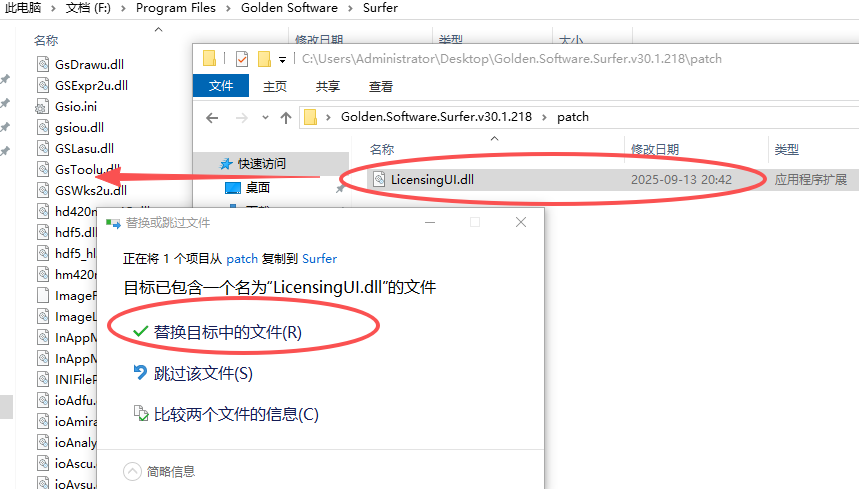The height and width of the screenshot is (489, 859).
Task: Click the Desktop (桌面) icon in quick access
Action: (x=233, y=188)
